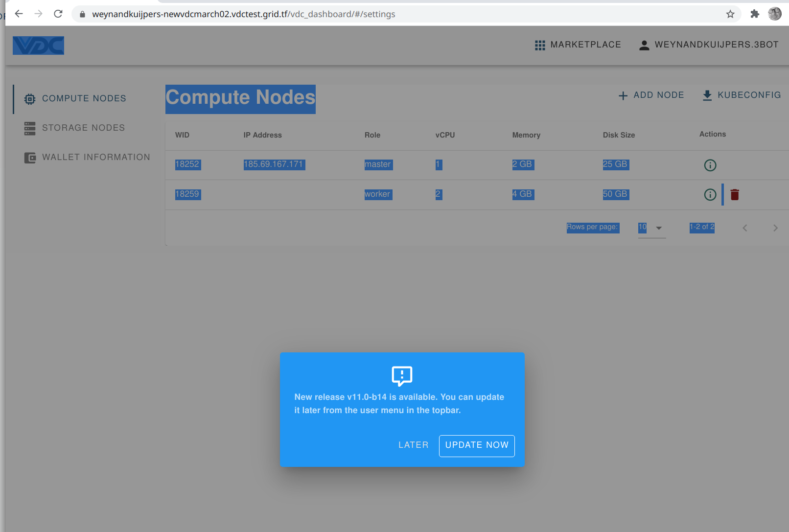Open the WEYNANDKUIJPERS.3BOT user menu
The width and height of the screenshot is (789, 532).
point(717,45)
